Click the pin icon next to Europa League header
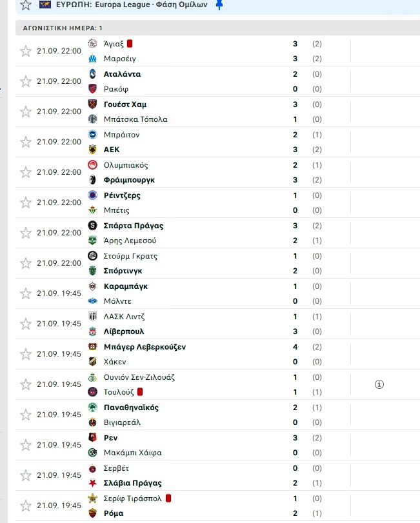The height and width of the screenshot is (523, 420). 219,5
